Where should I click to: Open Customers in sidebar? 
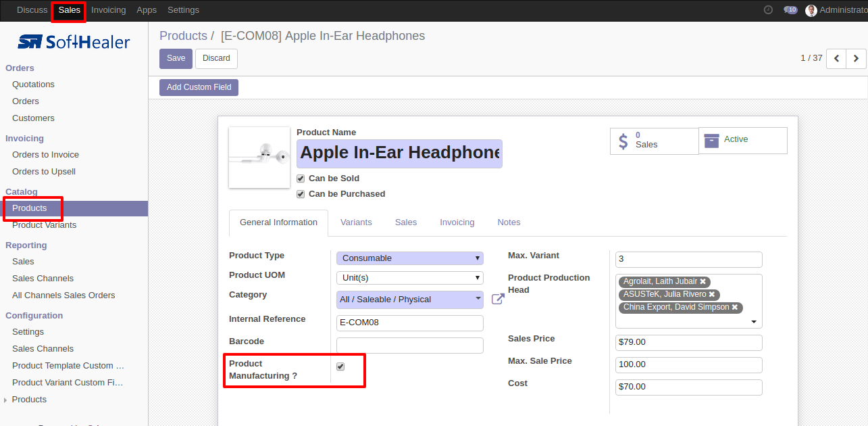33,118
